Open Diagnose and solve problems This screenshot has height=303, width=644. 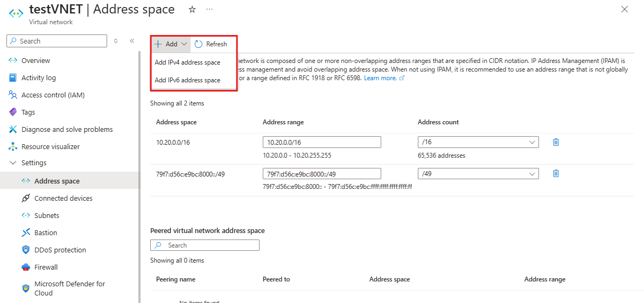click(x=67, y=129)
